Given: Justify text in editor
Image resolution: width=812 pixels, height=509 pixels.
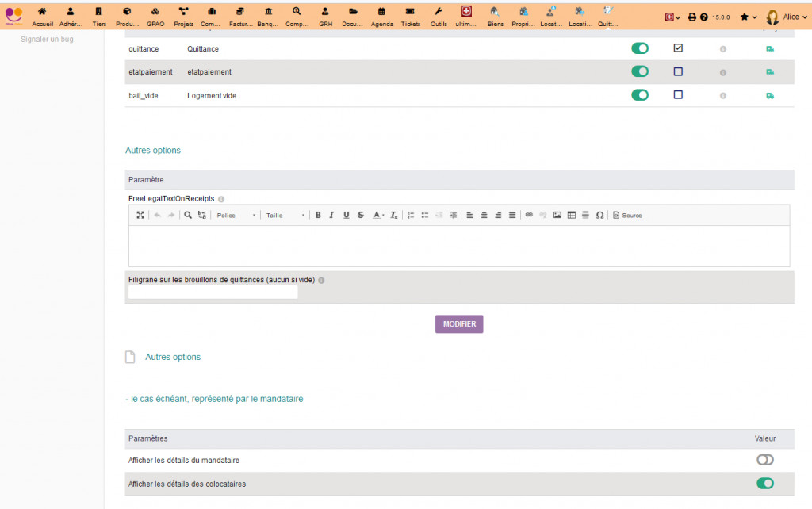Looking at the screenshot, I should 511,215.
